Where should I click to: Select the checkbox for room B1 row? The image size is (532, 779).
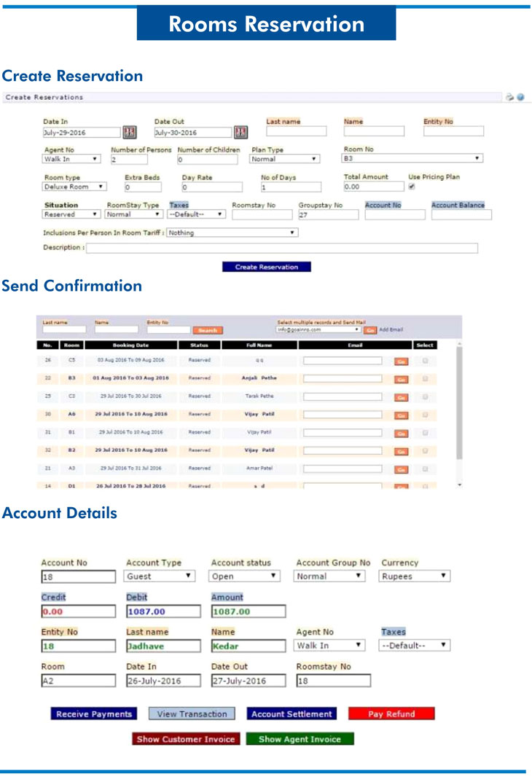point(425,433)
